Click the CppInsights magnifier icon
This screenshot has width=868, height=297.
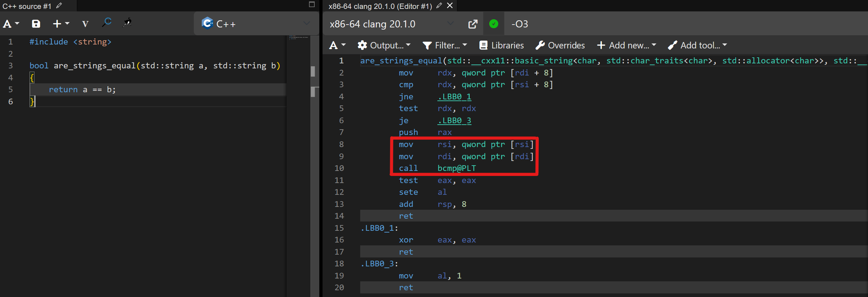click(107, 23)
